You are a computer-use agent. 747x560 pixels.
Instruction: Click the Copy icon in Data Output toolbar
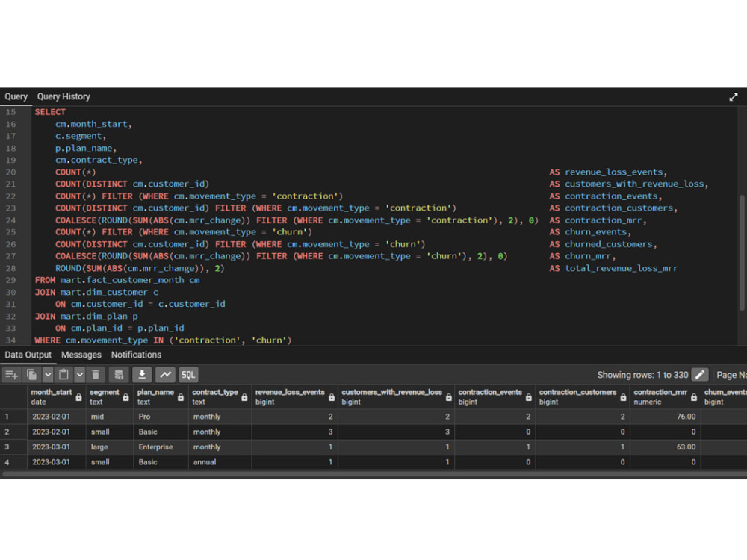tap(32, 375)
